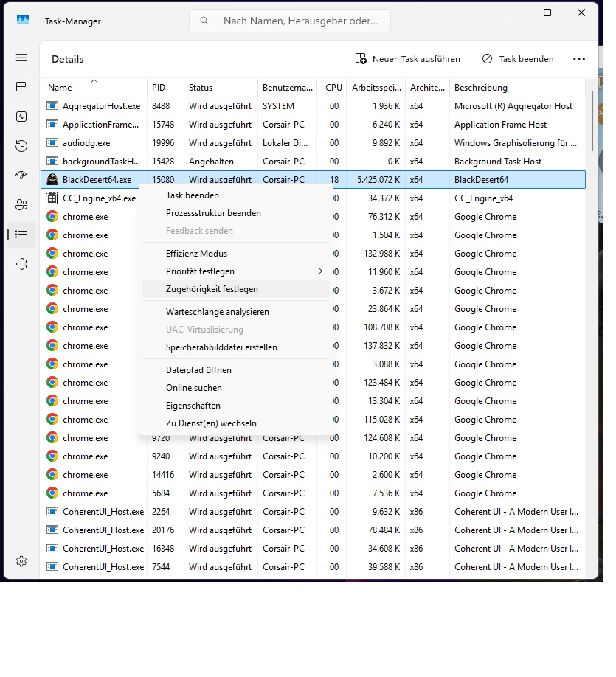
Task: Click the vertical scrollbar of process list
Action: click(x=592, y=121)
